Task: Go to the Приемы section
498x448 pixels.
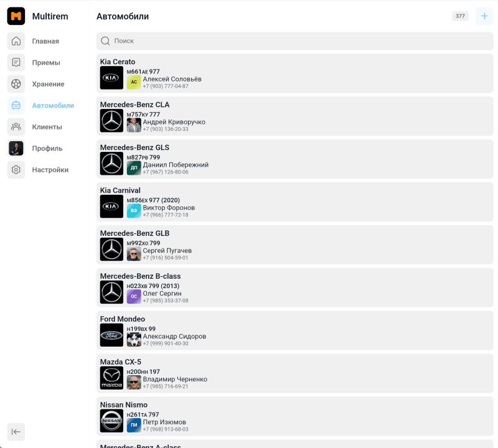Action: pos(16,63)
